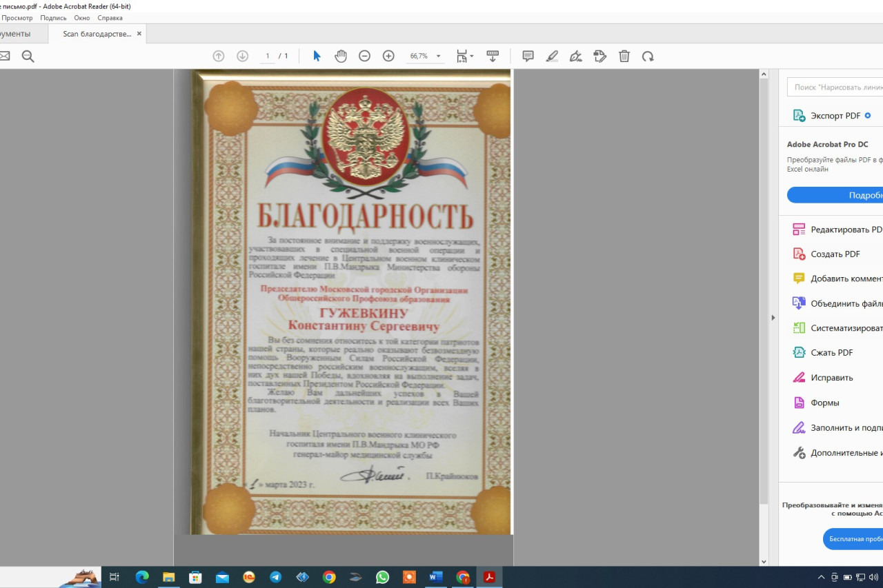Open WhatsApp from the taskbar
This screenshot has height=588, width=883.
382,577
